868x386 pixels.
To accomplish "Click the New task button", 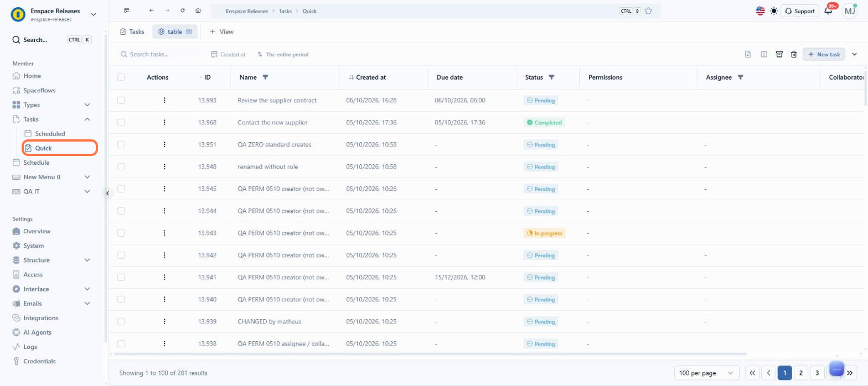I will pyautogui.click(x=824, y=54).
